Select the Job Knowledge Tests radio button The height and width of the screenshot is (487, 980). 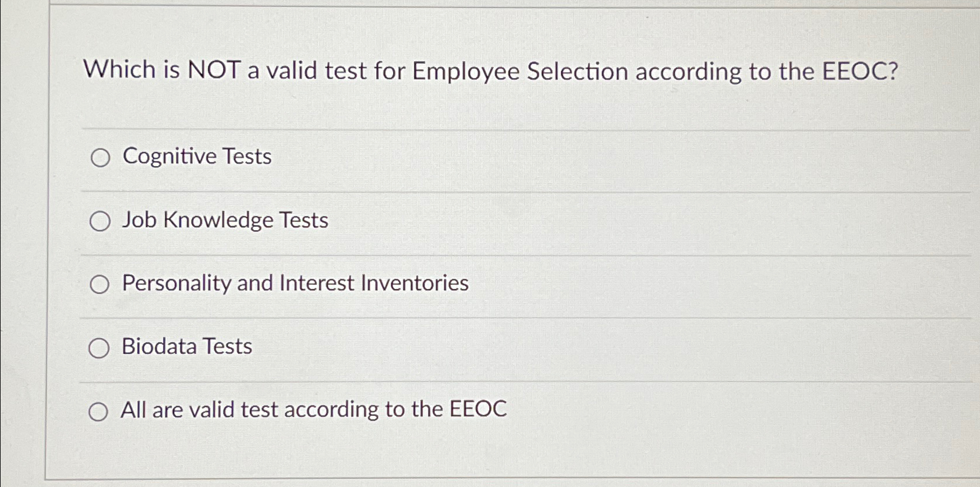click(x=100, y=221)
